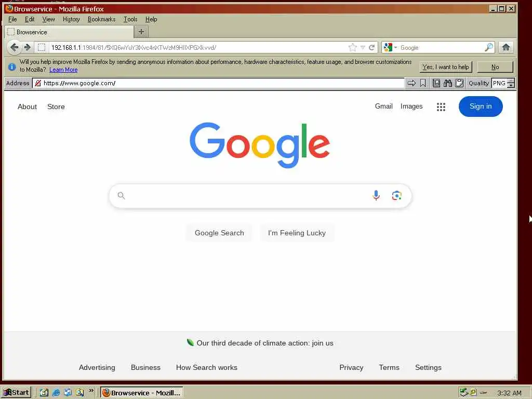Image resolution: width=532 pixels, height=399 pixels.
Task: Open the Help menu
Action: (x=151, y=19)
